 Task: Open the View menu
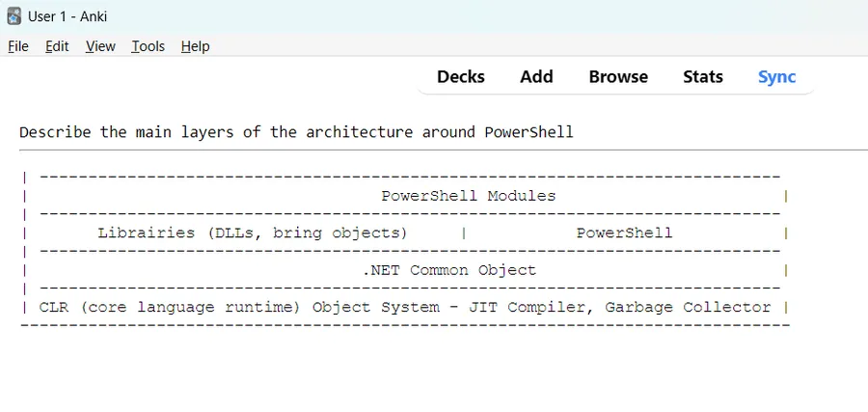pos(100,46)
